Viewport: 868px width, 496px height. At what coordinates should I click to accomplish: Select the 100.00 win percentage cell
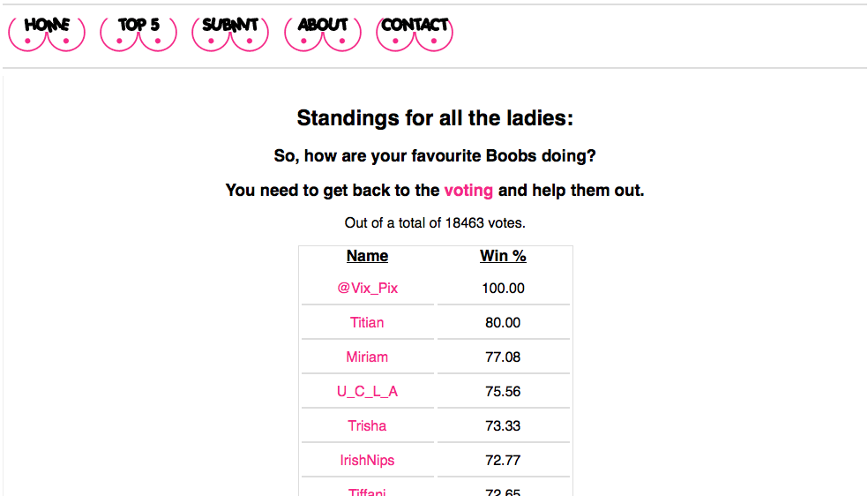[x=503, y=289]
